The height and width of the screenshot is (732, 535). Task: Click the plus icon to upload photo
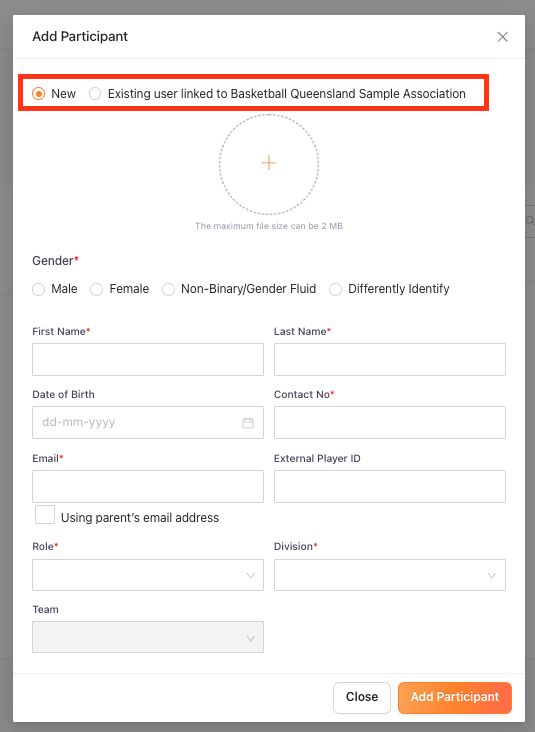(x=269, y=163)
